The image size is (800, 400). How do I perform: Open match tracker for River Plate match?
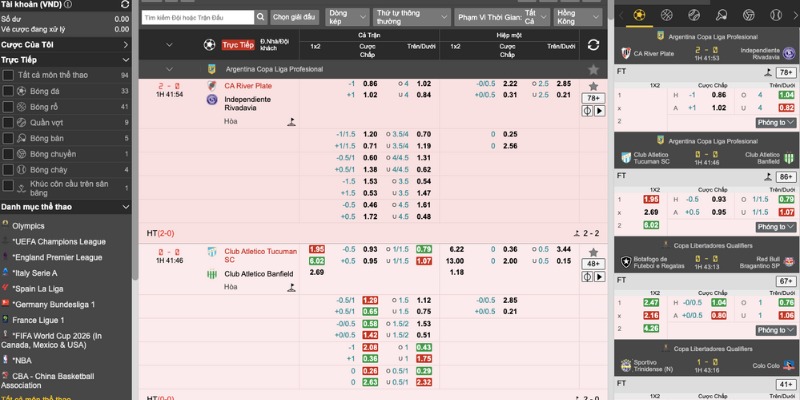tap(587, 111)
